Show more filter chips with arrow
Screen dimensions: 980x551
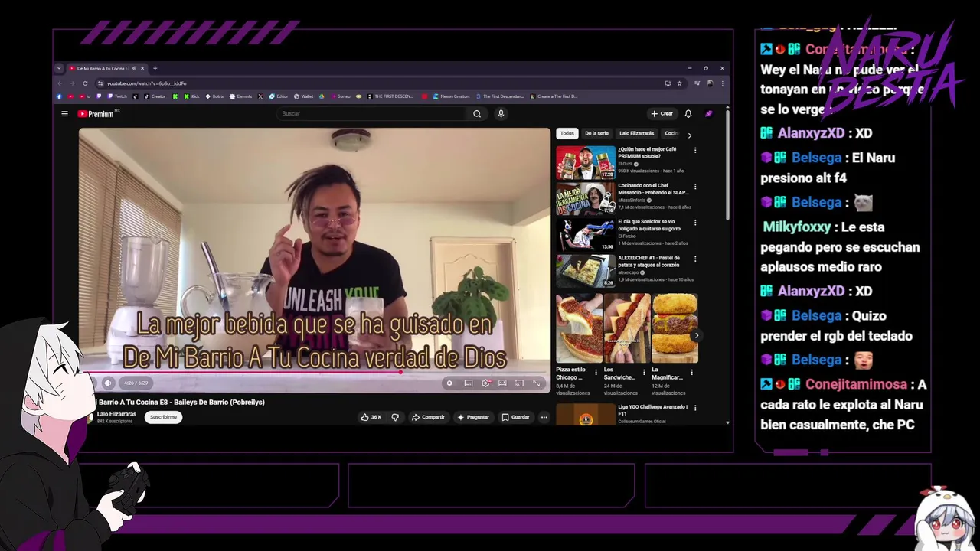coord(689,135)
